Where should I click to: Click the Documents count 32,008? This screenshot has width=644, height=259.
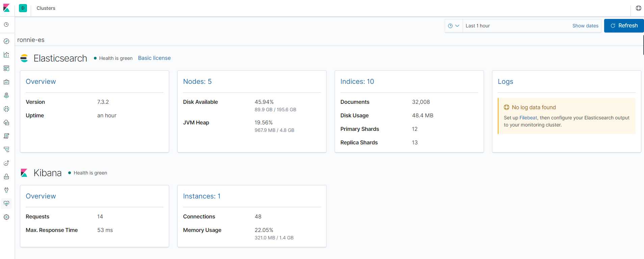tap(421, 102)
